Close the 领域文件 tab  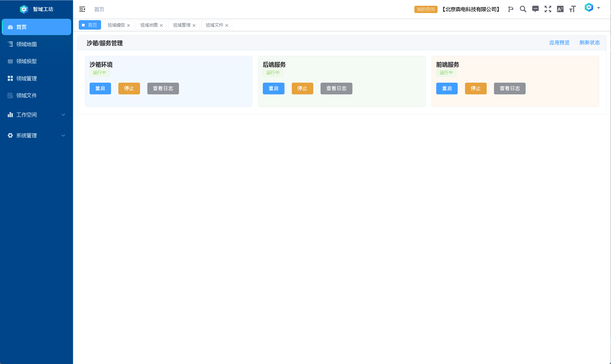tap(227, 25)
